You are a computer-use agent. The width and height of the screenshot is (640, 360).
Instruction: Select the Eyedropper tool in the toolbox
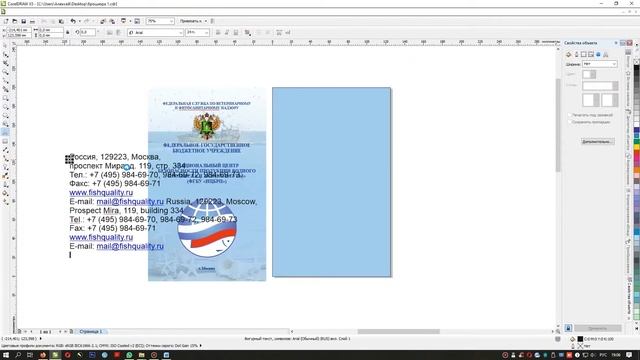(x=5, y=176)
